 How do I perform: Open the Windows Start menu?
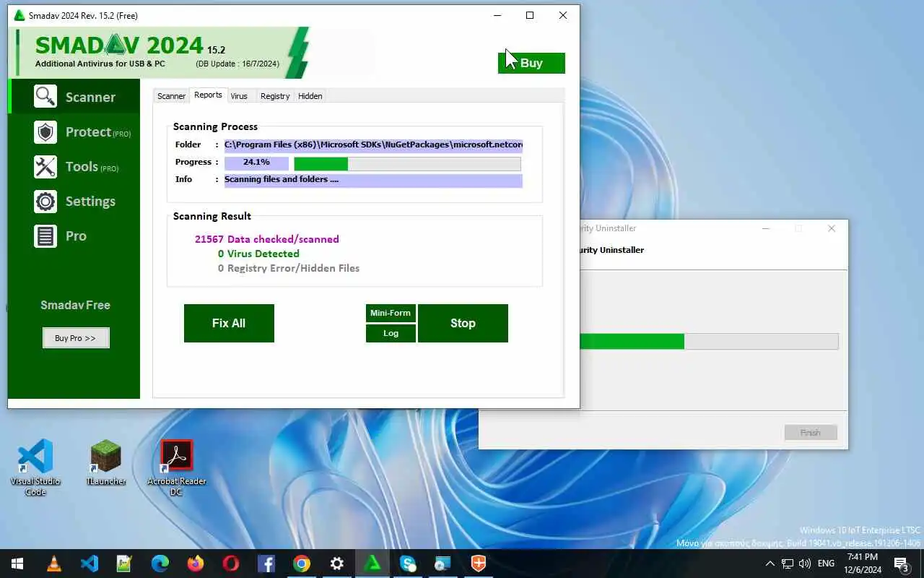pyautogui.click(x=17, y=564)
